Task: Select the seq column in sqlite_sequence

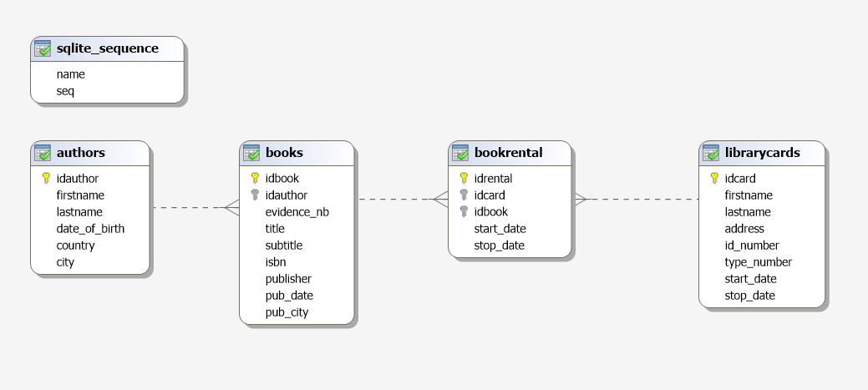Action: point(65,90)
